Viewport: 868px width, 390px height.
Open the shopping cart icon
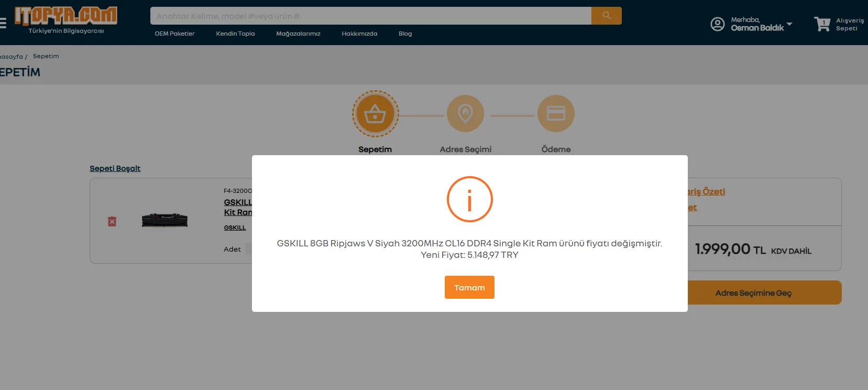coord(822,24)
